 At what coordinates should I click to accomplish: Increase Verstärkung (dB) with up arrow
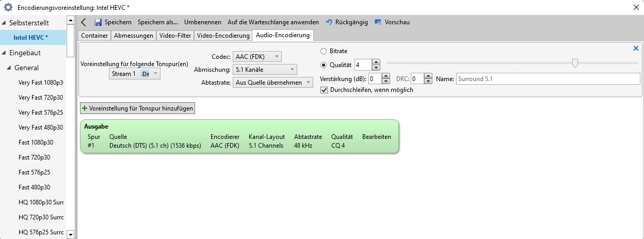pyautogui.click(x=387, y=76)
